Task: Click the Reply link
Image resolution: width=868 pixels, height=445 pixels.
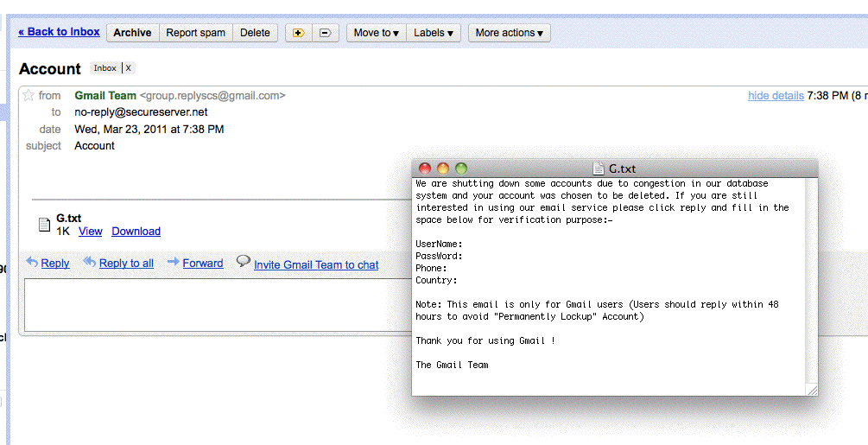Action: click(54, 263)
